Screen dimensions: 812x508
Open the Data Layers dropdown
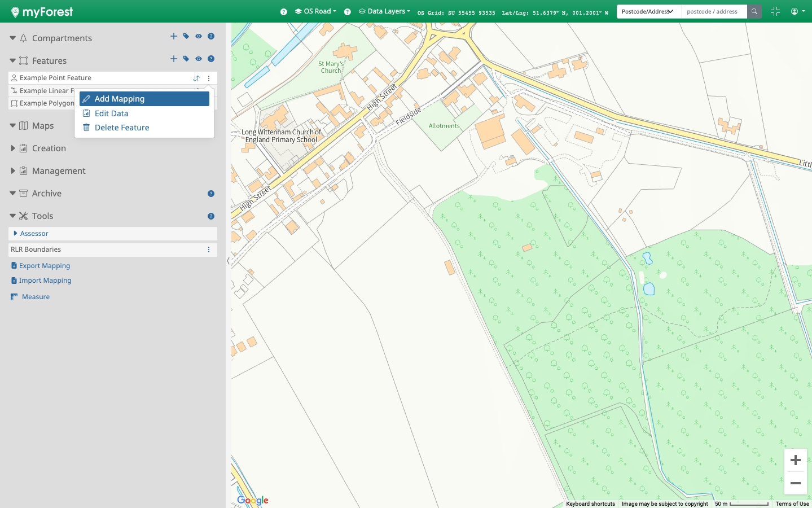(x=384, y=11)
